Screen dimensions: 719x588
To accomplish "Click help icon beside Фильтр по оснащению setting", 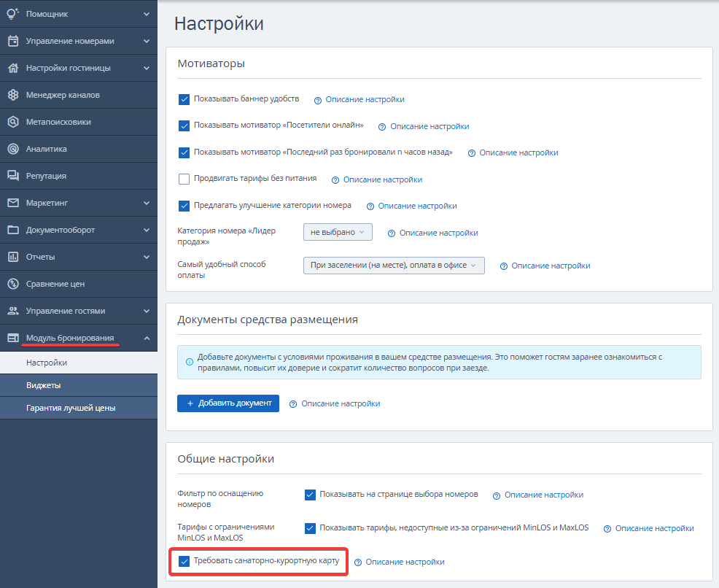I will tap(496, 496).
